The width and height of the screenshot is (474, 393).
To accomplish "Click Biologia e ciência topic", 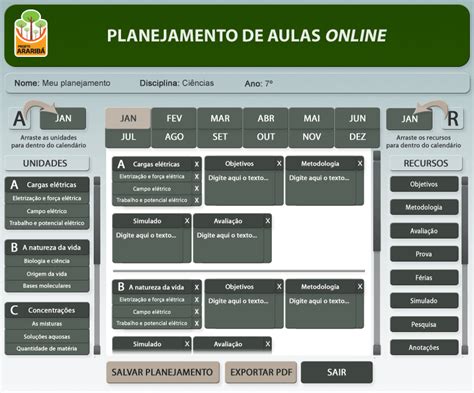I will pyautogui.click(x=47, y=261).
